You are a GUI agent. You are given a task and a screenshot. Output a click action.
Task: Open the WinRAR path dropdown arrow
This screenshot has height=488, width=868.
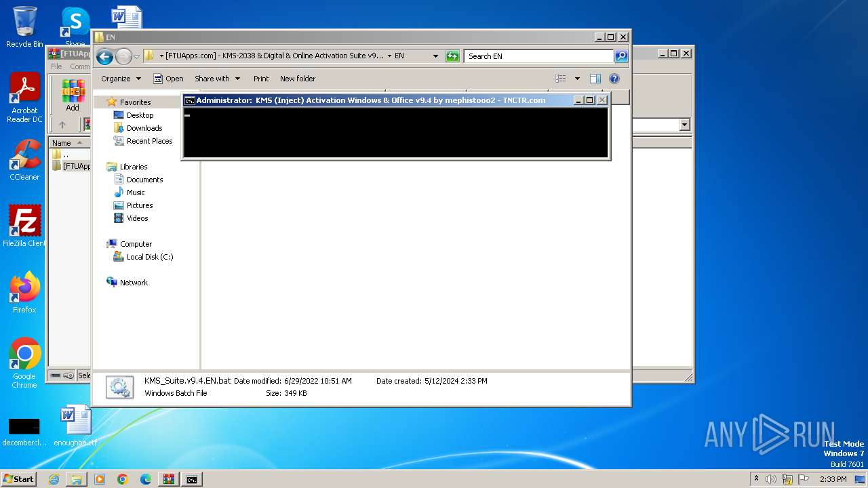click(684, 125)
